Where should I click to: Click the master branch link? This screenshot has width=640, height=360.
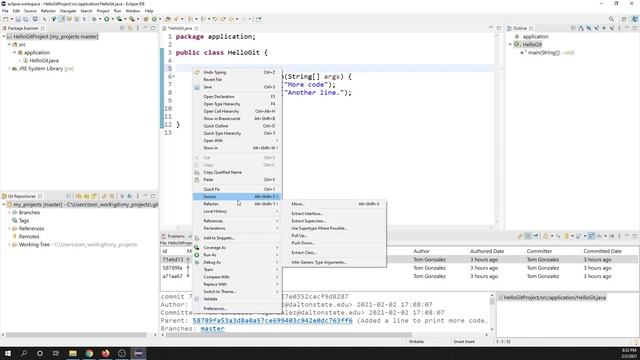[x=212, y=329]
